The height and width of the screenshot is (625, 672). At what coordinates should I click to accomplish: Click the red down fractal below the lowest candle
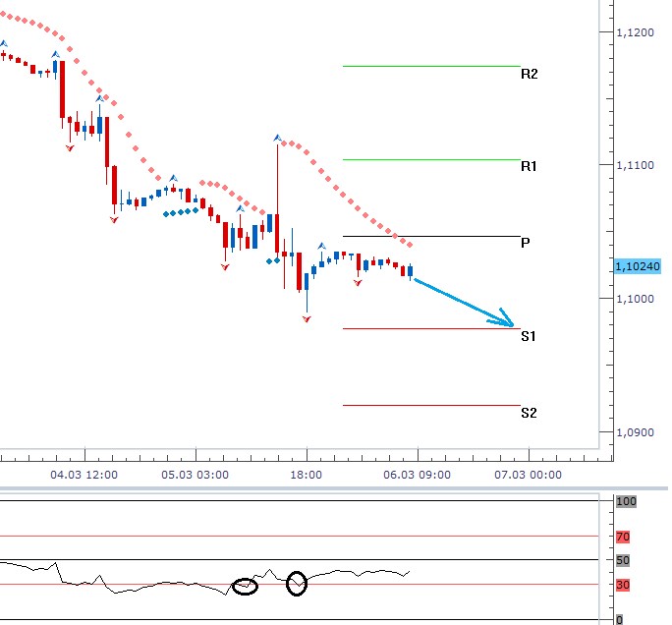click(307, 320)
